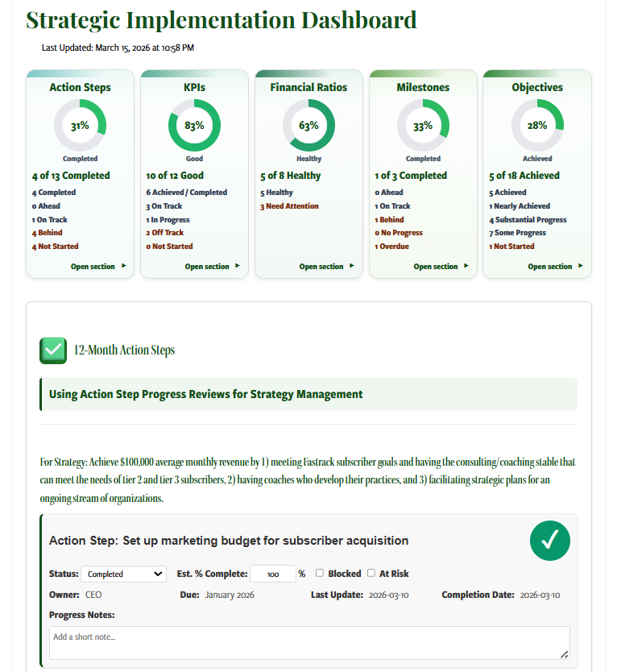The image size is (617, 672).
Task: Click '2 Off Track' in KPIs card
Action: (x=165, y=233)
